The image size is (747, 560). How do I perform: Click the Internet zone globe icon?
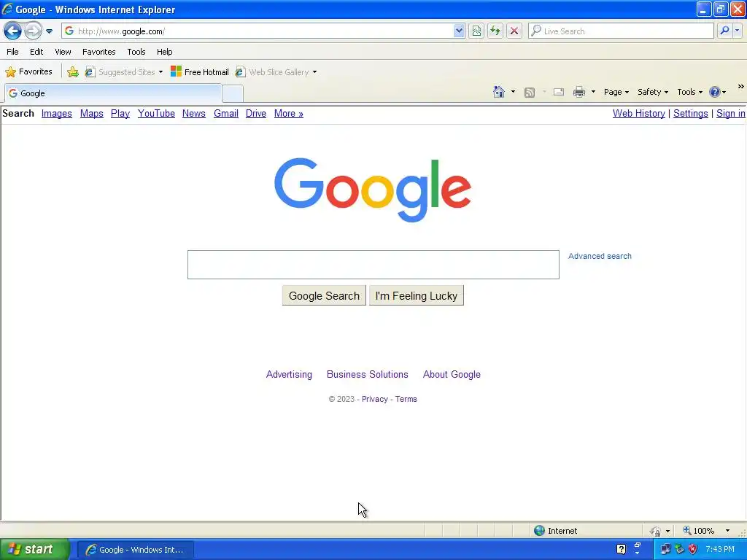point(539,531)
